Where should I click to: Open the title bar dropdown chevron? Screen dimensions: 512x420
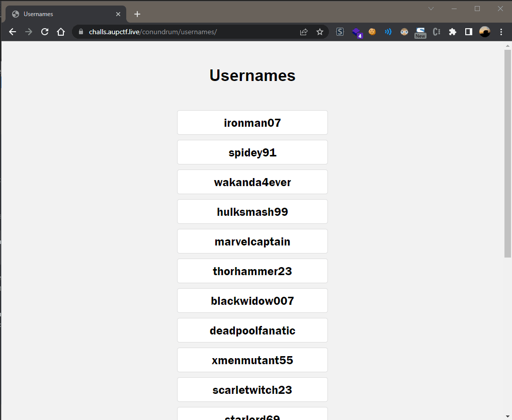pos(431,9)
